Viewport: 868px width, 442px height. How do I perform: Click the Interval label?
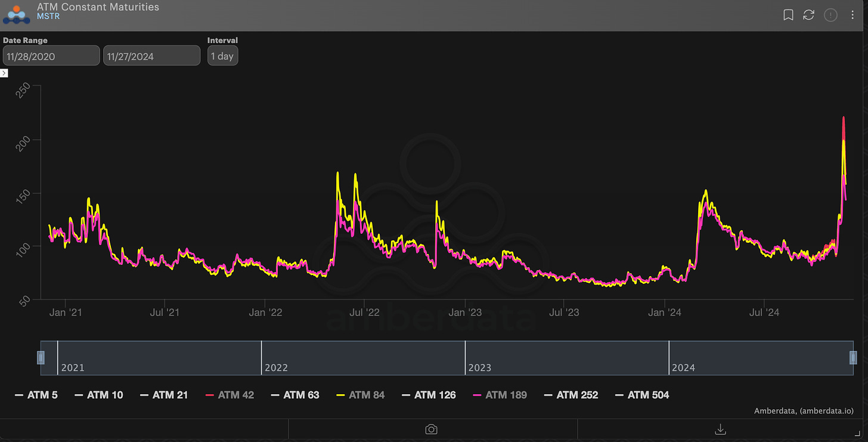(x=222, y=41)
